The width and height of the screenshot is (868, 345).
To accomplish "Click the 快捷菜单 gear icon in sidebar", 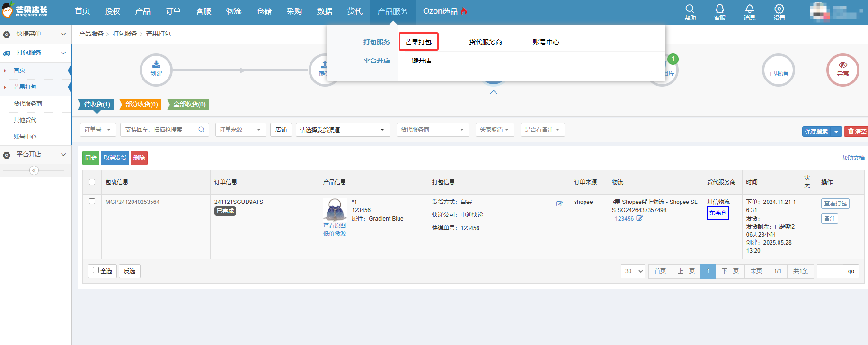I will coord(7,35).
